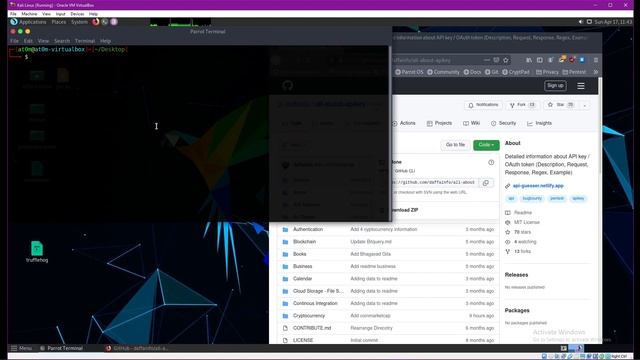Open the api-guesser.netlify.app link
Viewport: 640px width, 360px height.
(538, 186)
